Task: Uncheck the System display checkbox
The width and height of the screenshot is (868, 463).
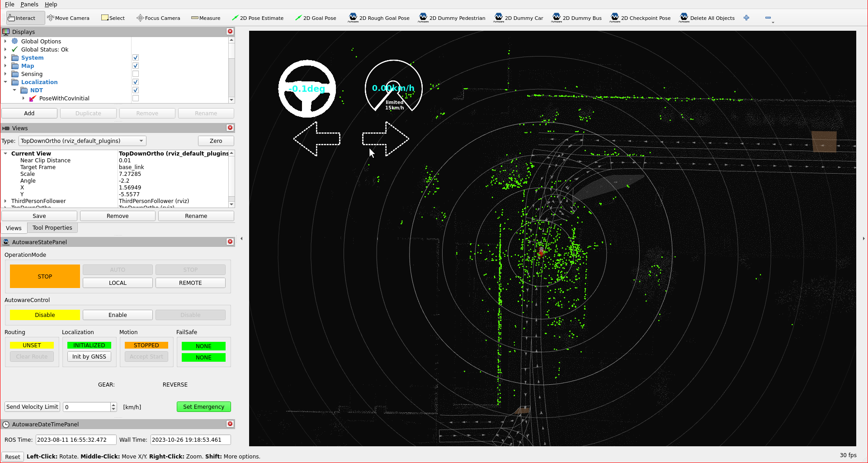Action: tap(136, 58)
